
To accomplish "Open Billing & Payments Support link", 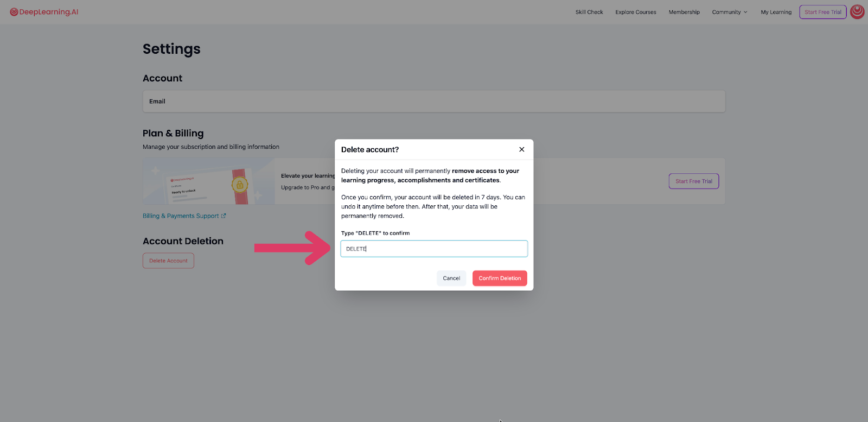I will [181, 216].
